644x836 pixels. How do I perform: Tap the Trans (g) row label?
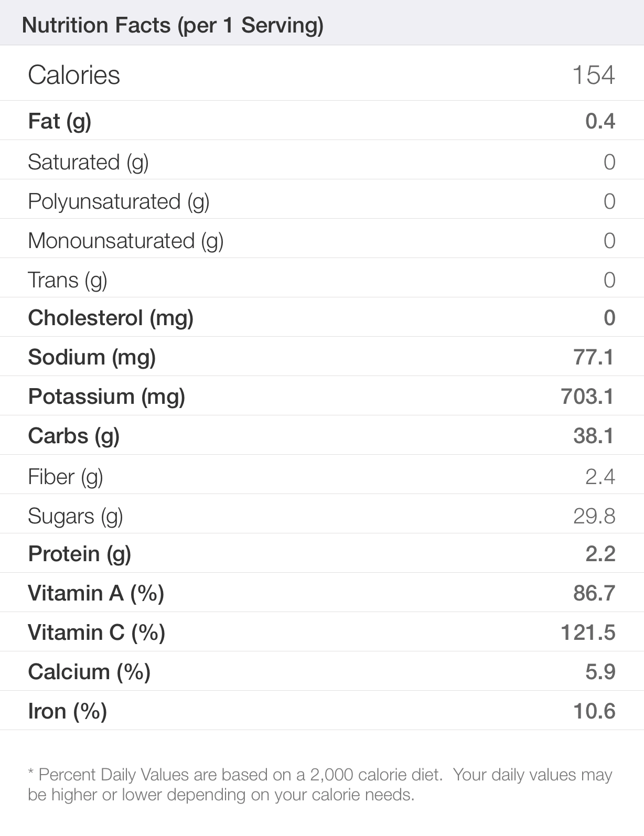click(x=68, y=280)
